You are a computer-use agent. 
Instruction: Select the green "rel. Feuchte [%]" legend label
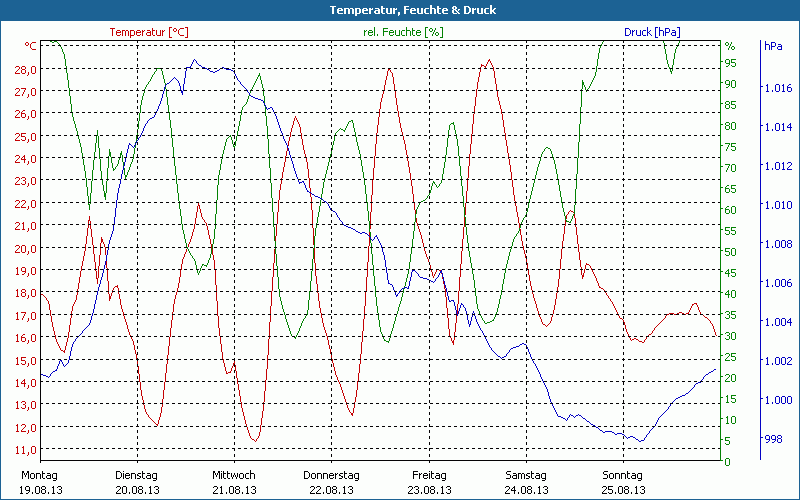coord(403,32)
